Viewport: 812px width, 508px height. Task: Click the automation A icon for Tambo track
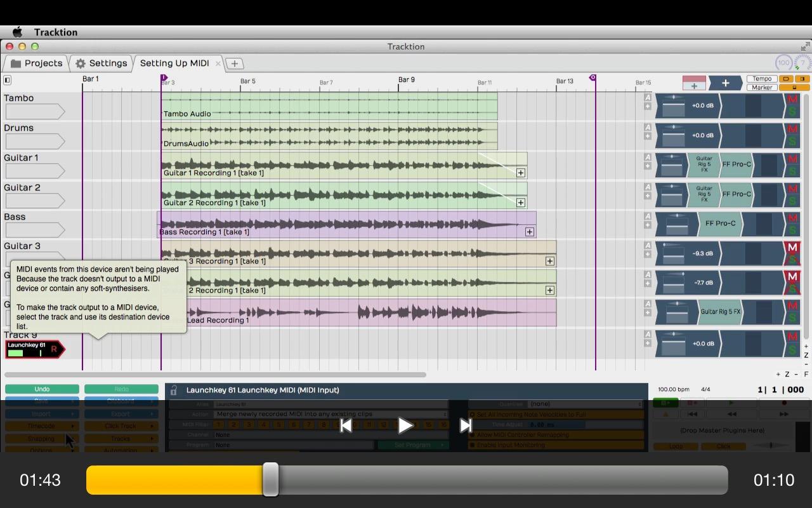(648, 98)
